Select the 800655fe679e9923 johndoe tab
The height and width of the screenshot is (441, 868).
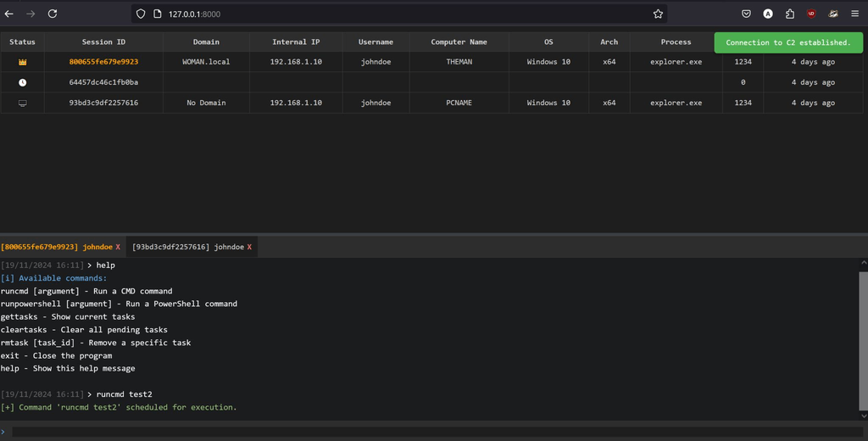point(56,247)
